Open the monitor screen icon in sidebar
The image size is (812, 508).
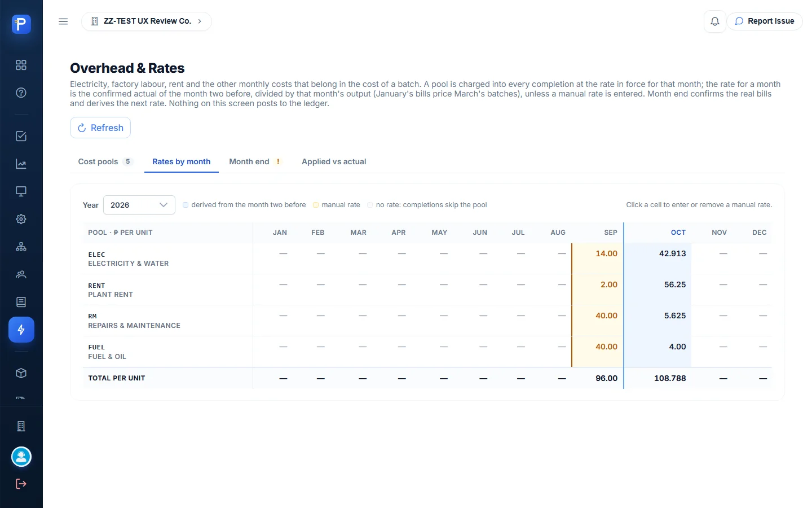pos(21,191)
